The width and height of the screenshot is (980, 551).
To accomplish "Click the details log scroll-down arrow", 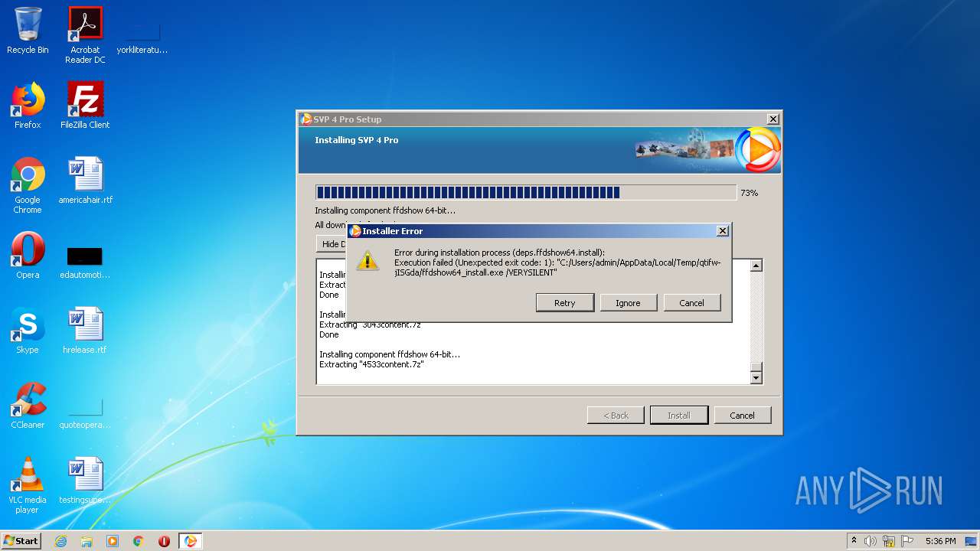I will (756, 378).
